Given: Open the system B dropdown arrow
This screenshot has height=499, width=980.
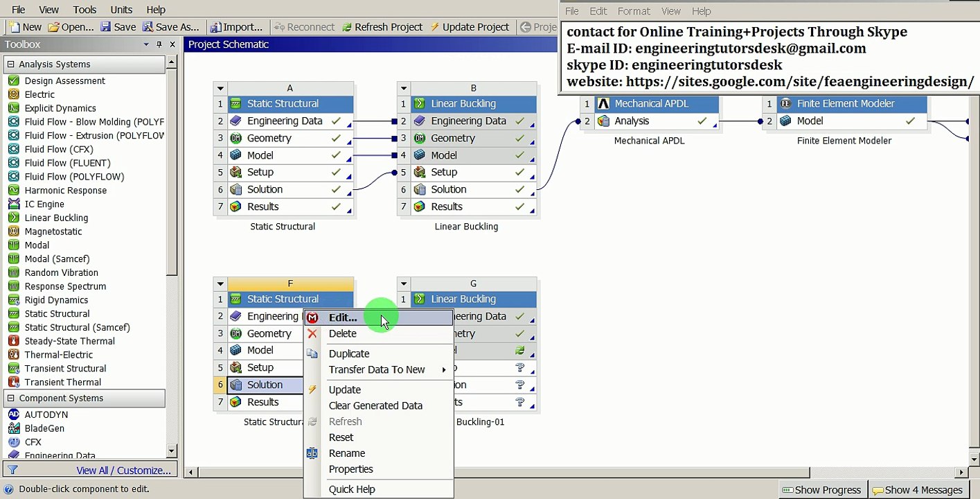Looking at the screenshot, I should point(404,88).
